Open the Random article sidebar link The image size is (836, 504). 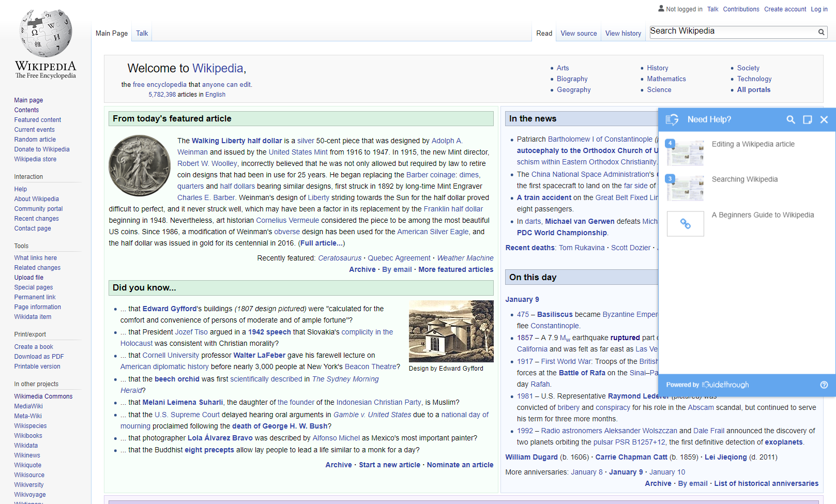[x=35, y=140]
